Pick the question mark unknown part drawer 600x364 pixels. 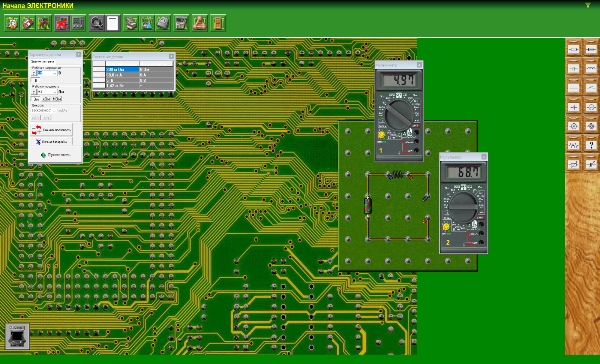(x=591, y=144)
